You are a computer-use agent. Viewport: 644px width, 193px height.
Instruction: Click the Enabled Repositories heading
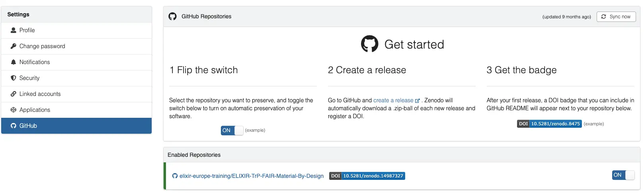(194, 155)
